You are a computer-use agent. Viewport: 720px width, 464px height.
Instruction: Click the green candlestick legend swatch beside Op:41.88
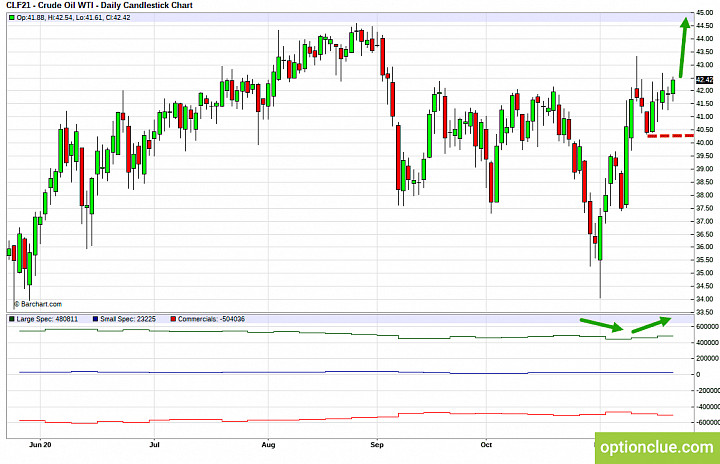pos(12,17)
